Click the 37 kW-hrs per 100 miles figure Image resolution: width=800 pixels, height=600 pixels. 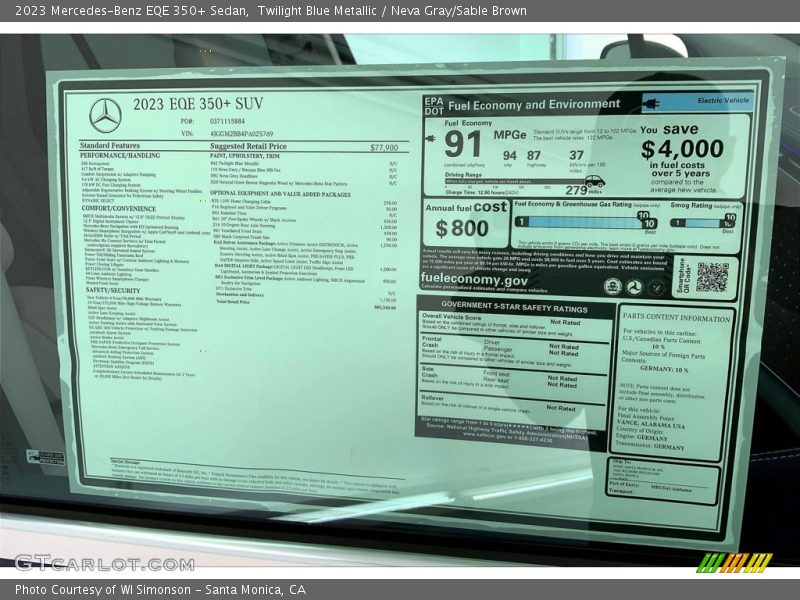[576, 156]
